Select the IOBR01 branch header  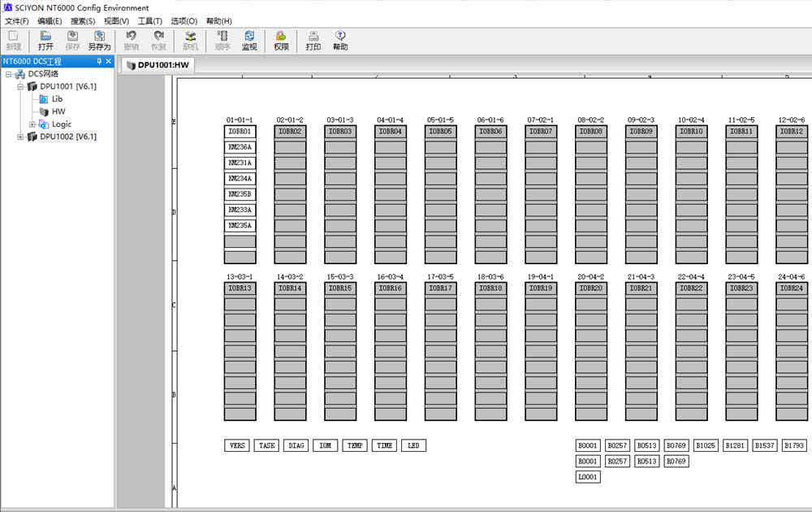coord(240,132)
